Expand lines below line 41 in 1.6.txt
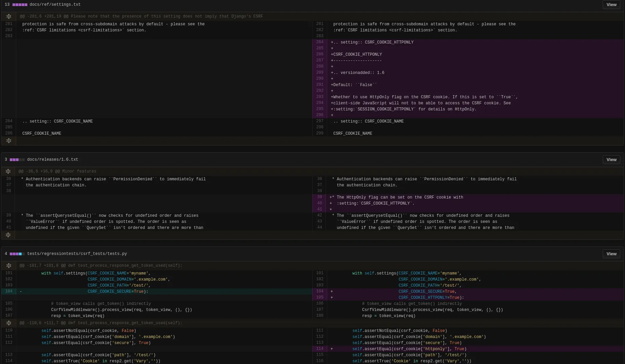The width and height of the screenshot is (625, 364). pos(8,235)
